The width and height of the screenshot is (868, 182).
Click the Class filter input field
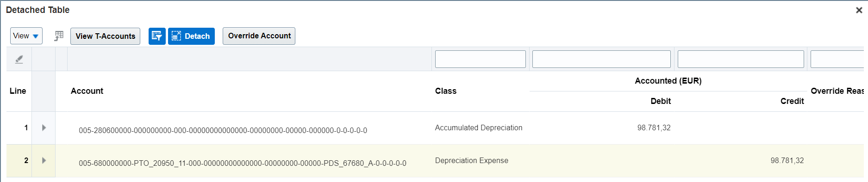[x=480, y=59]
